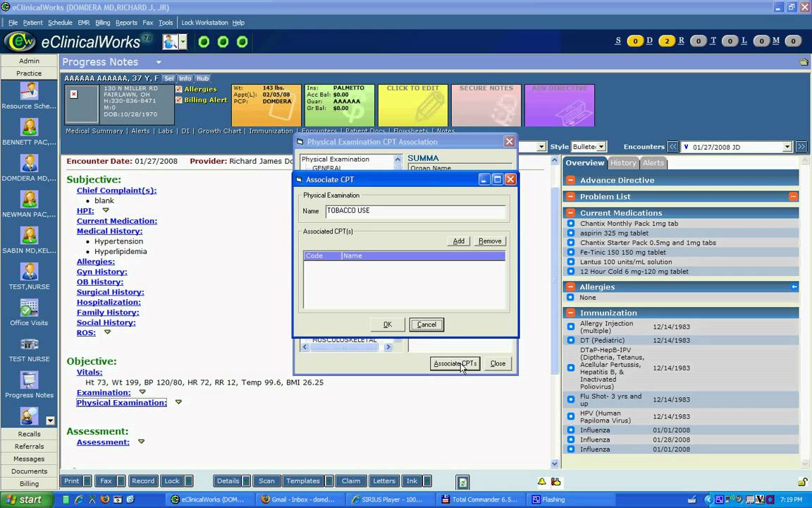
Task: Open the Billing menu
Action: pos(102,23)
